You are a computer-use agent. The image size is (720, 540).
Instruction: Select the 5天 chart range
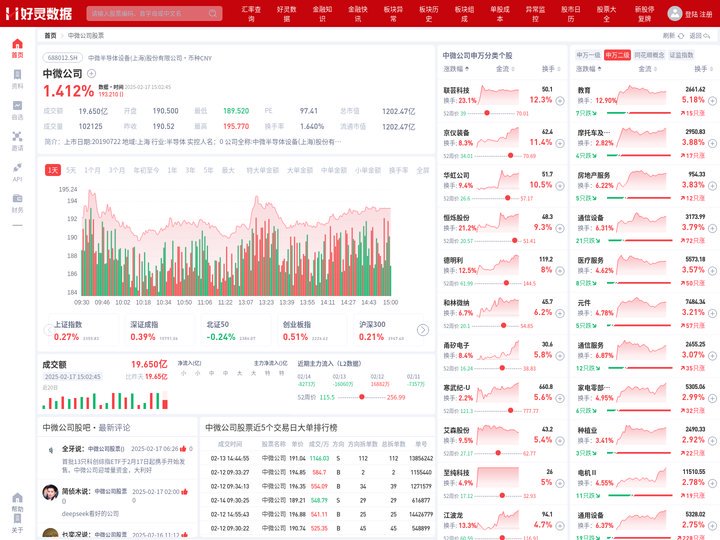(71, 170)
